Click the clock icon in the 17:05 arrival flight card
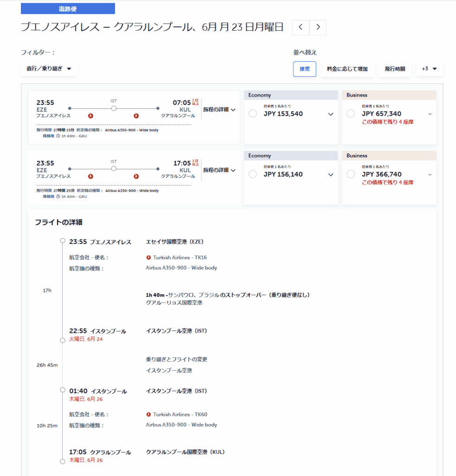 click(x=58, y=197)
